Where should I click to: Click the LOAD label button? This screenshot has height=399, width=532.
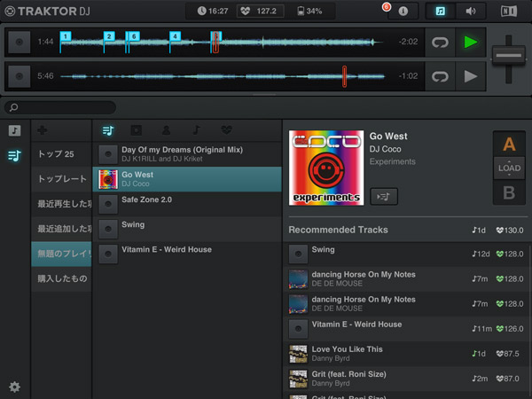tap(509, 168)
